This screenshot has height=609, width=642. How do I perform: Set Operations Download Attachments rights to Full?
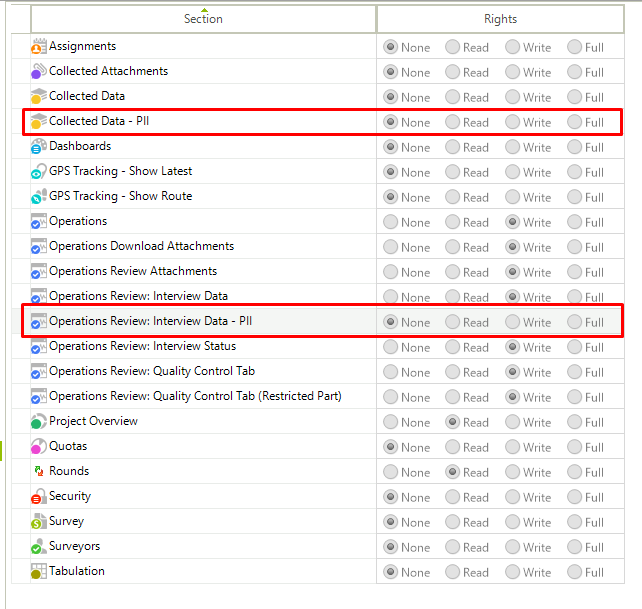574,247
